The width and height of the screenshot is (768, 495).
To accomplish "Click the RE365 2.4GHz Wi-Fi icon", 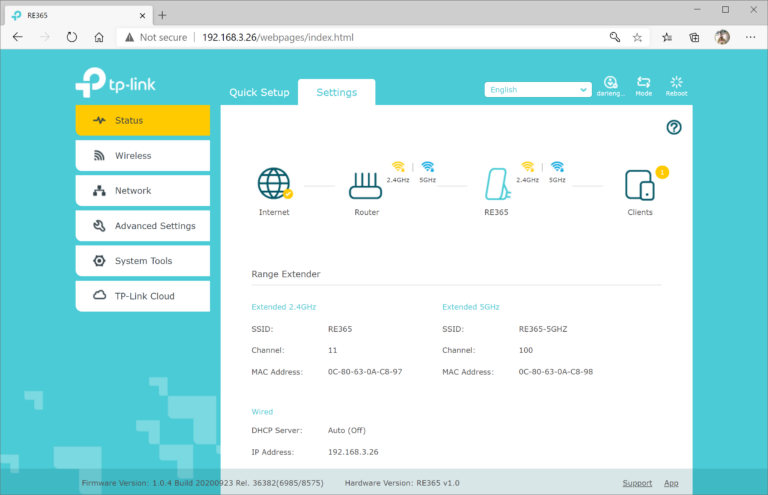I will (x=528, y=167).
